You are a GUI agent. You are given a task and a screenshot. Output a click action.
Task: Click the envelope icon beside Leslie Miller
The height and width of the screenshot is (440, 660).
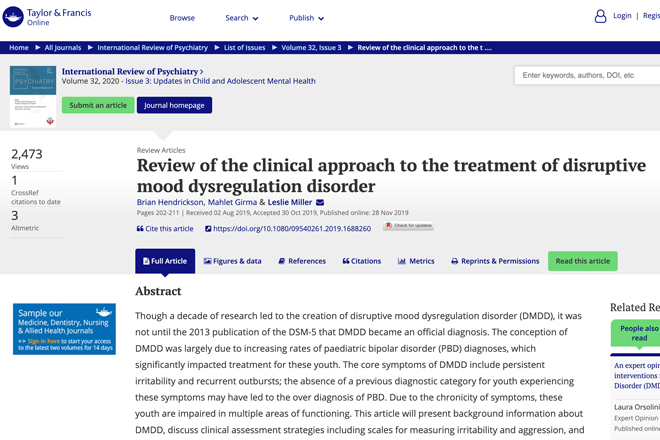coord(320,203)
